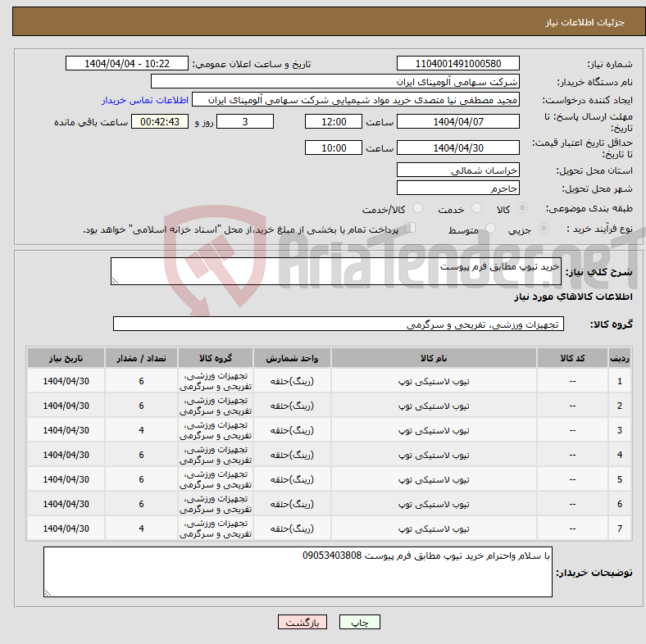Click the ردیف column header
The height and width of the screenshot is (644, 646).
point(620,358)
